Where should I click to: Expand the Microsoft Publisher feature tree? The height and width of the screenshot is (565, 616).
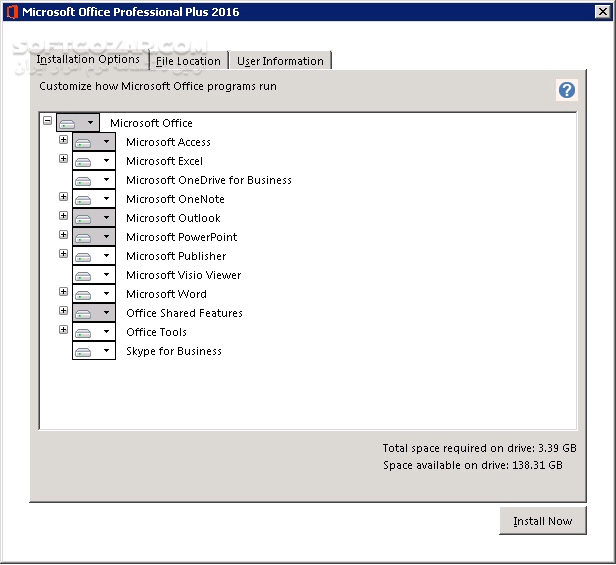pyautogui.click(x=63, y=253)
